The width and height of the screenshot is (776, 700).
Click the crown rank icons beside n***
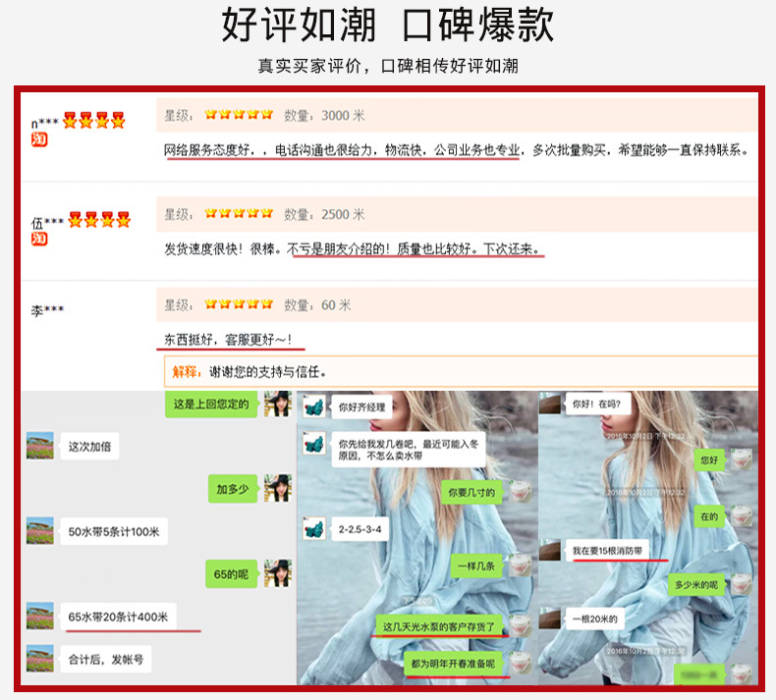coord(93,120)
